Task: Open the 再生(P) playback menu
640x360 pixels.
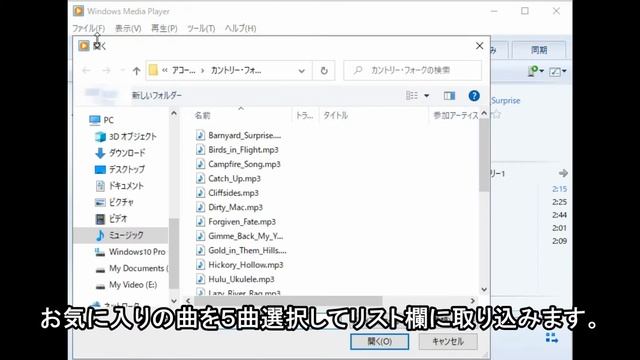Action: tap(164, 28)
